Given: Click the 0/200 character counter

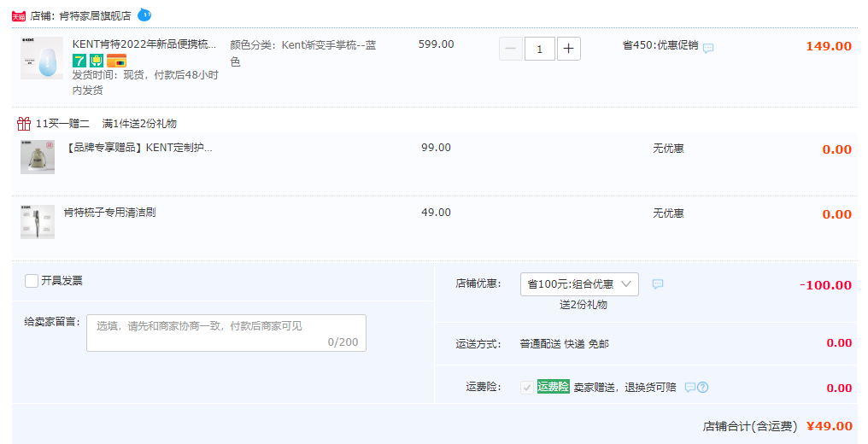Looking at the screenshot, I should click(343, 342).
